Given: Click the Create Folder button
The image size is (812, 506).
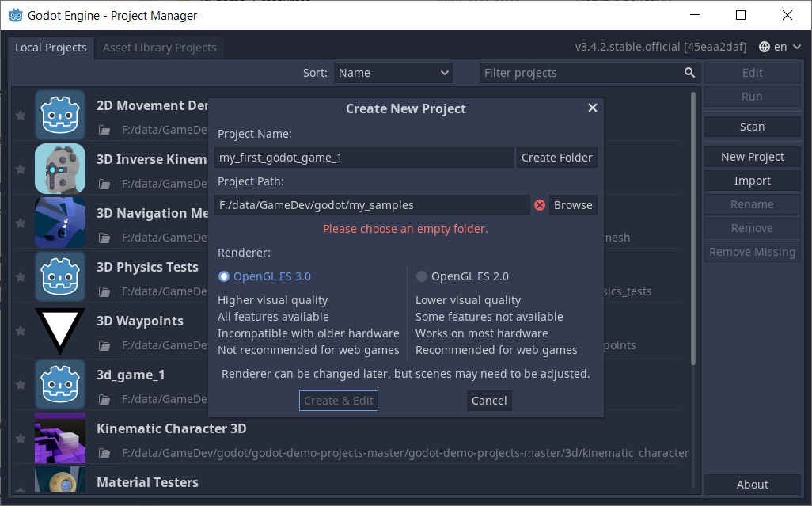Looking at the screenshot, I should point(556,158).
